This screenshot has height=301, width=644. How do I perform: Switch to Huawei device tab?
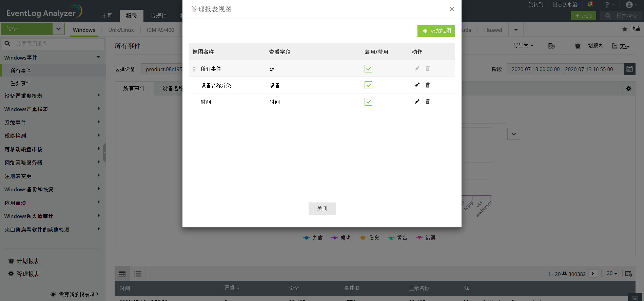click(x=493, y=30)
